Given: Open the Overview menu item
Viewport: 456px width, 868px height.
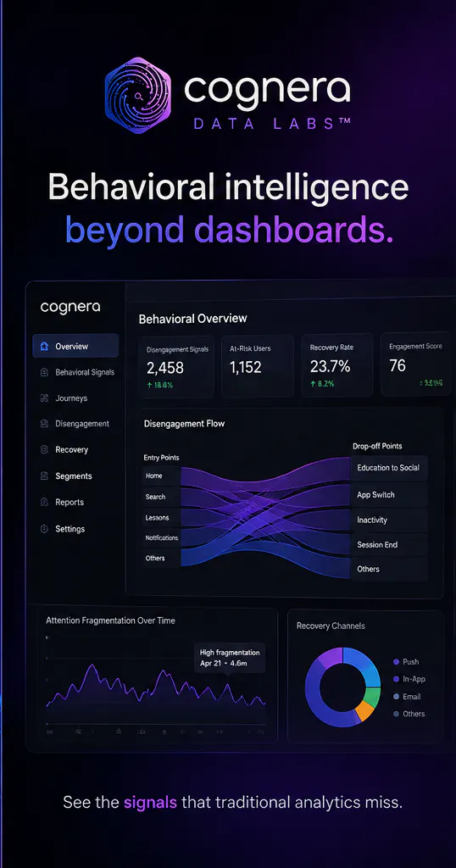Looking at the screenshot, I should 75,346.
